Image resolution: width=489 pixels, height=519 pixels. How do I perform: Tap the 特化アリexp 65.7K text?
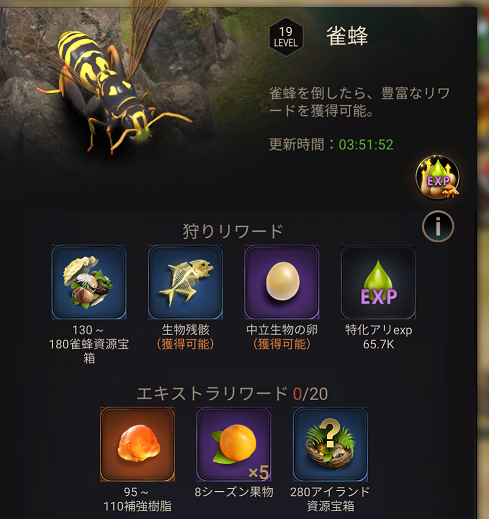[x=379, y=337]
